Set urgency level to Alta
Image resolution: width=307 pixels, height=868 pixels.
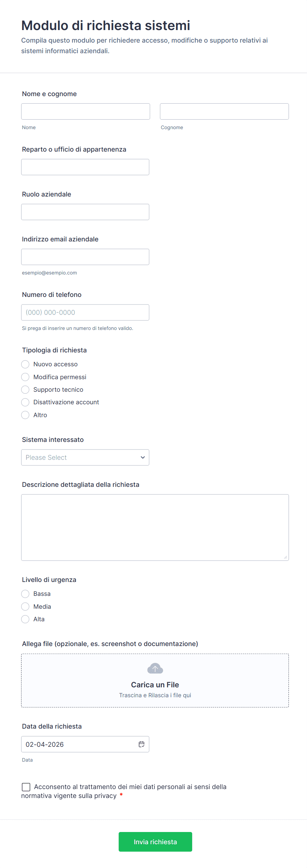[x=25, y=619]
